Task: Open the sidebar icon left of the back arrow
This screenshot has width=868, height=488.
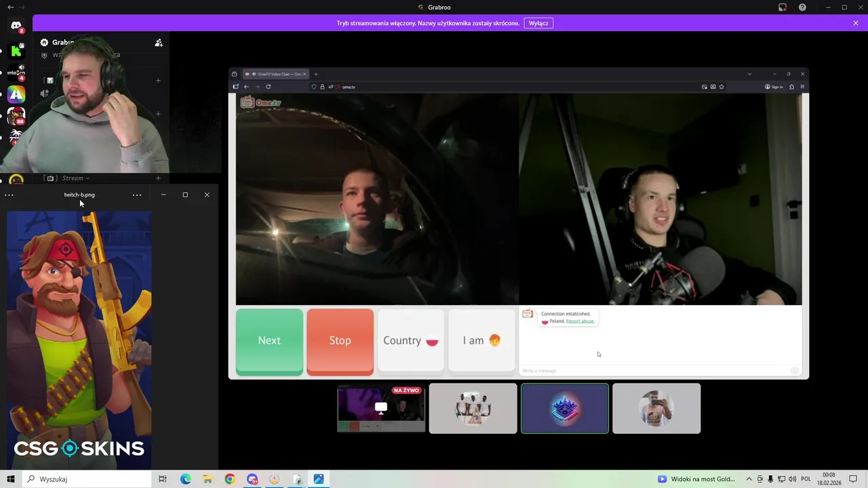Action: [235, 87]
